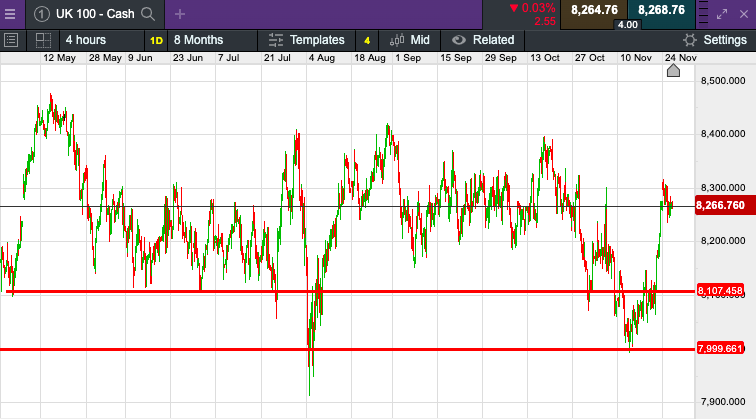756x419 pixels.
Task: Click the list panel icon in toolbar
Action: [x=11, y=40]
